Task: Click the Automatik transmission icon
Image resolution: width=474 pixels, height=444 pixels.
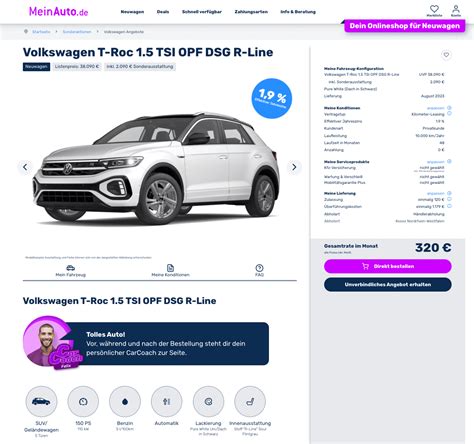Action: (167, 402)
